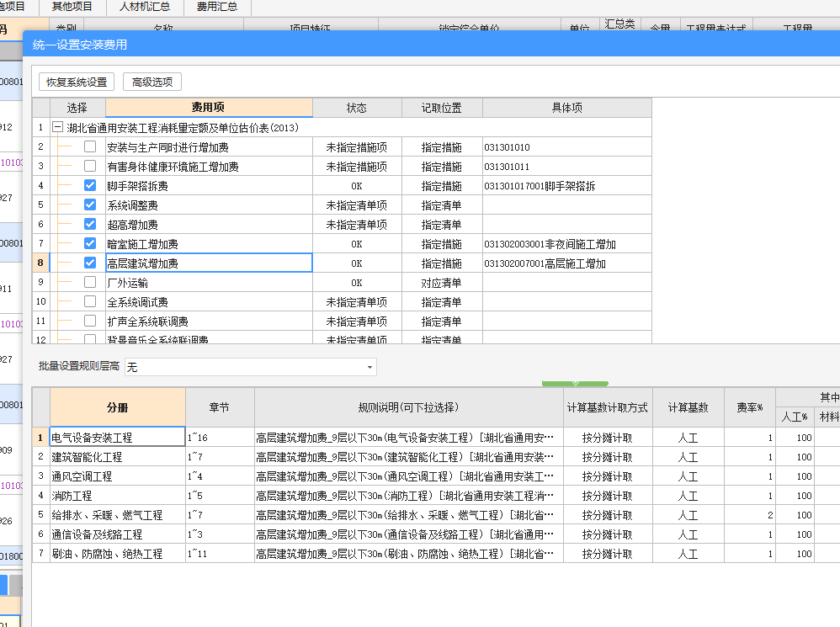Click the 人工% column header
Viewport: 840px width, 627px height.
click(795, 417)
